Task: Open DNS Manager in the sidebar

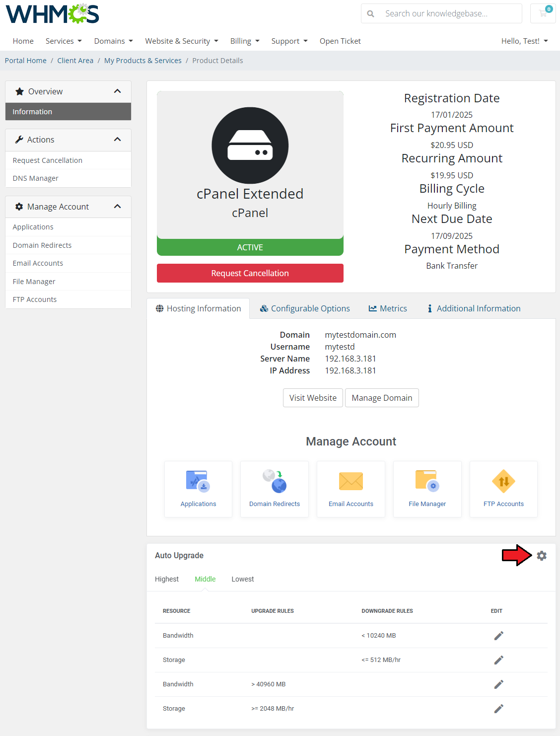Action: click(68, 178)
